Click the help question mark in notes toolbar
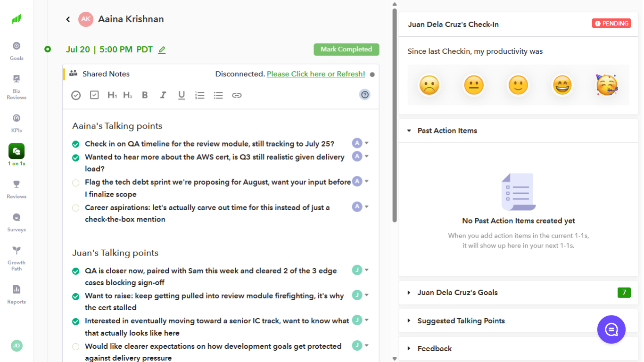The height and width of the screenshot is (362, 644). [x=364, y=95]
